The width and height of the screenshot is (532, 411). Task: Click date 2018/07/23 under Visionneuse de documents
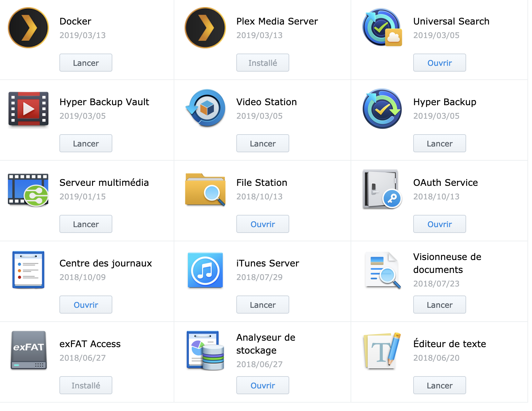[436, 284]
